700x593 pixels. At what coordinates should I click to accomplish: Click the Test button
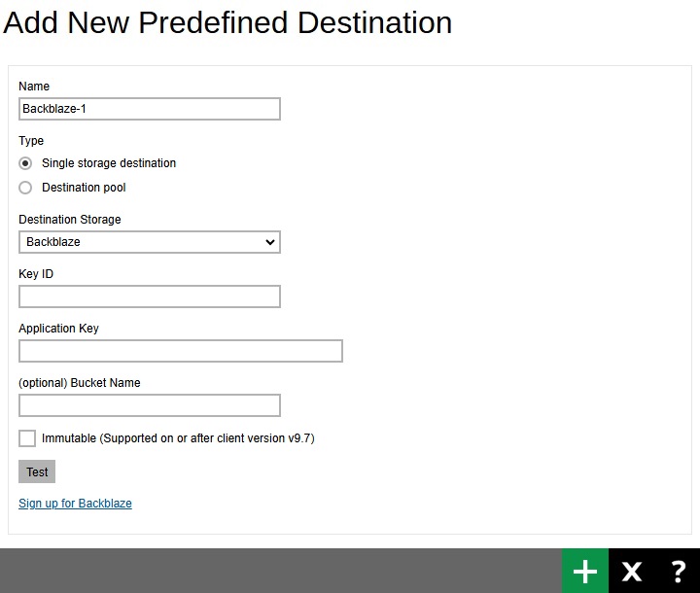click(37, 471)
